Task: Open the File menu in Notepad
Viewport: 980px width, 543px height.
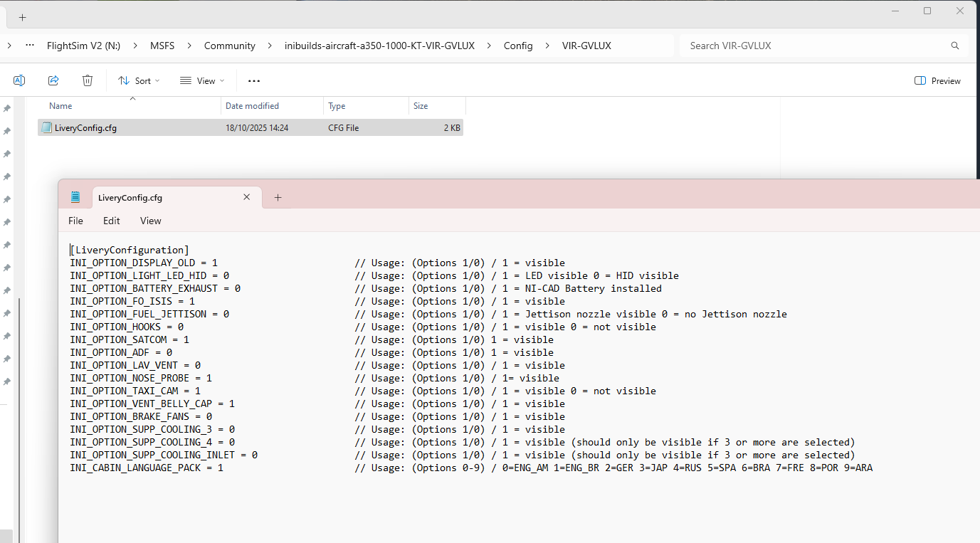Action: [x=75, y=221]
